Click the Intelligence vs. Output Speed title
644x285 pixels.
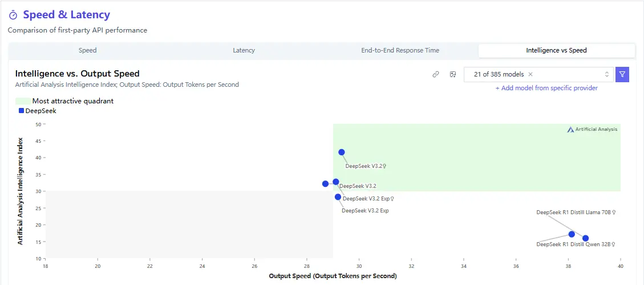pyautogui.click(x=77, y=74)
